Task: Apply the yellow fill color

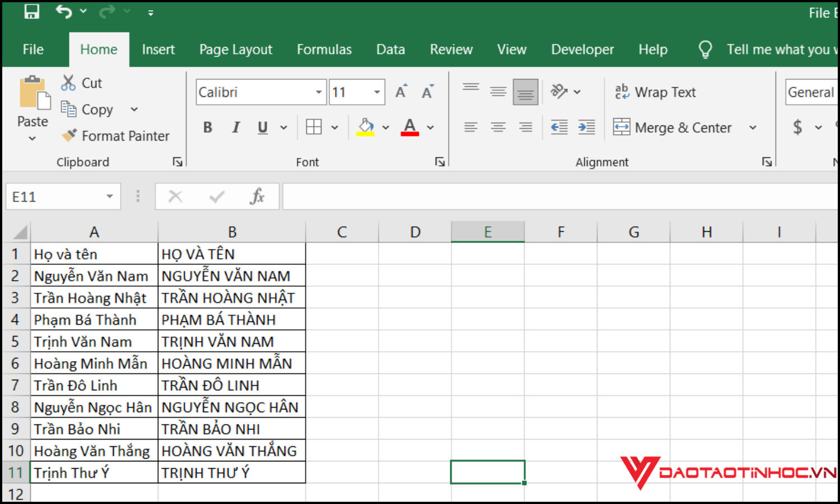Action: pos(366,128)
